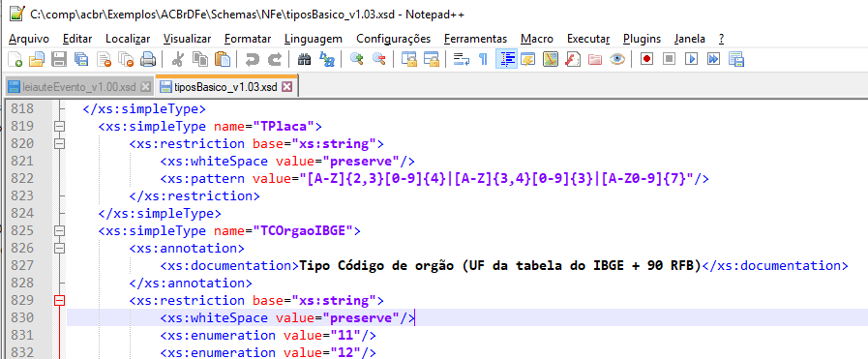Zoom in with the magnifier plus icon
Viewport: 868px width, 359px height.
pos(356,59)
